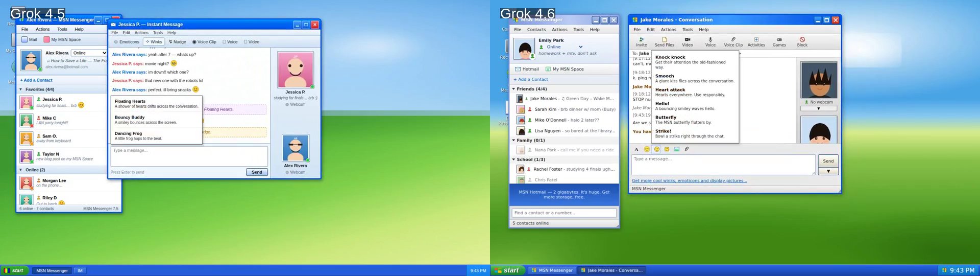Open the Contacts menu in Emily Park's Messenger
This screenshot has width=980, height=276.
536,30
